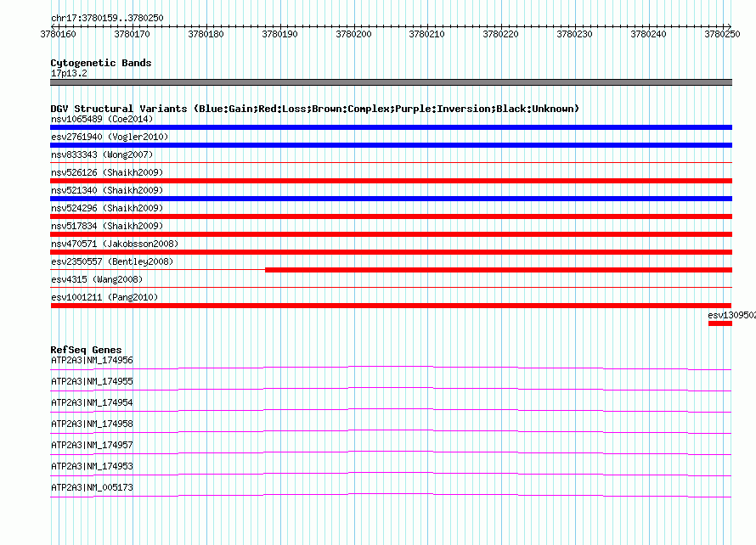756x545 pixels.
Task: Open transcript ATP2A3|NM_174955 label
Action: (x=92, y=382)
